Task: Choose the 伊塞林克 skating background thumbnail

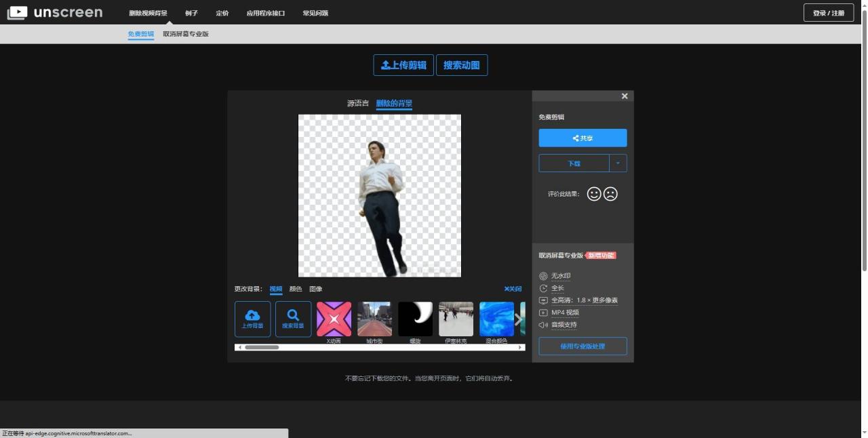Action: click(x=456, y=319)
